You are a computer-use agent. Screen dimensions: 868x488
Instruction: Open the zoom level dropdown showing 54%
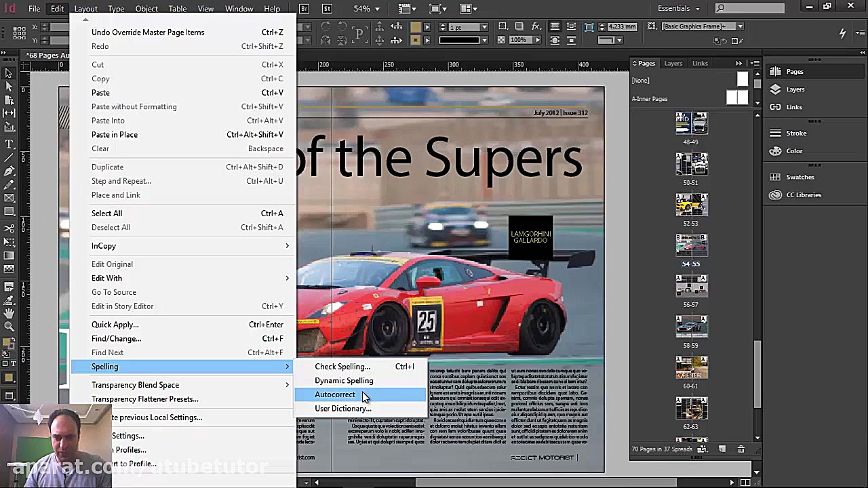pos(365,9)
